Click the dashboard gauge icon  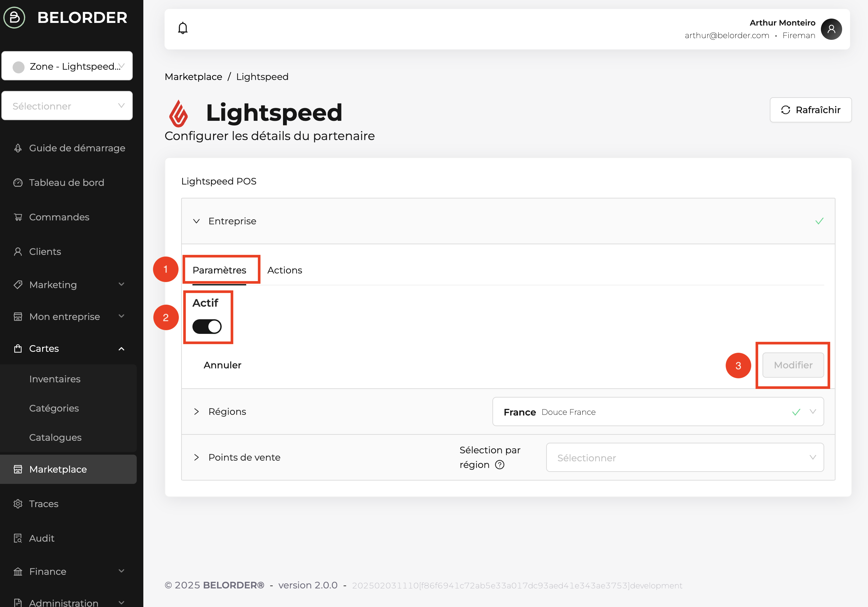point(18,183)
